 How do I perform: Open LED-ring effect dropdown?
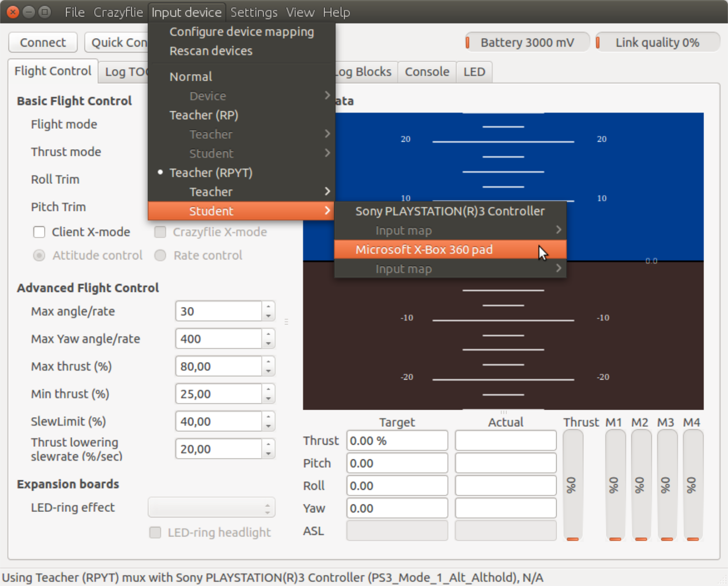pyautogui.click(x=211, y=507)
